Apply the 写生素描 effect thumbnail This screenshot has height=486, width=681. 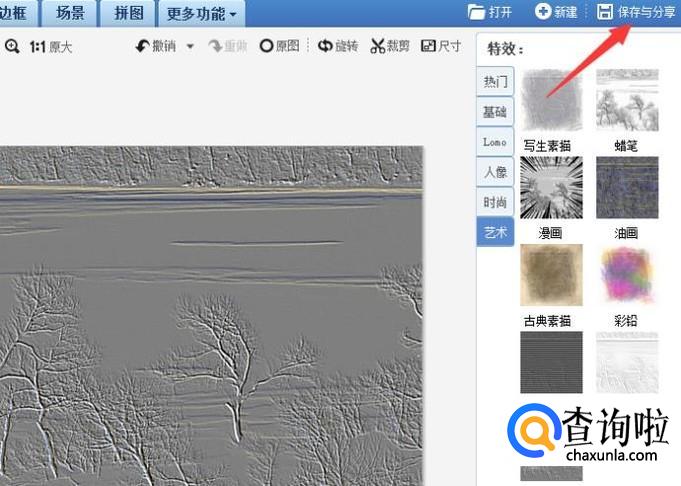(551, 100)
